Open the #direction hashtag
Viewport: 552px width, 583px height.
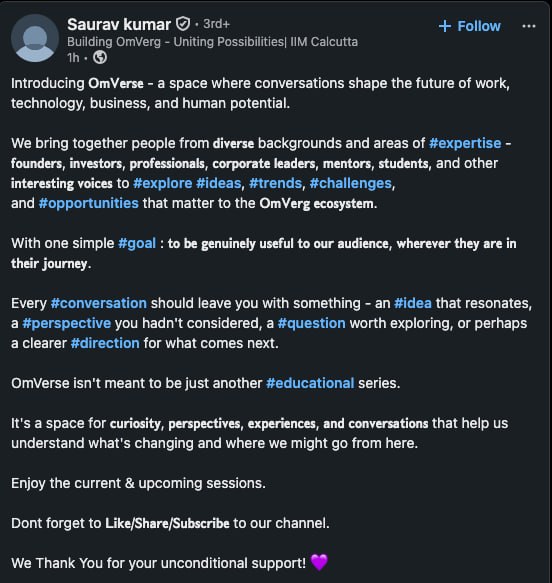(x=105, y=343)
